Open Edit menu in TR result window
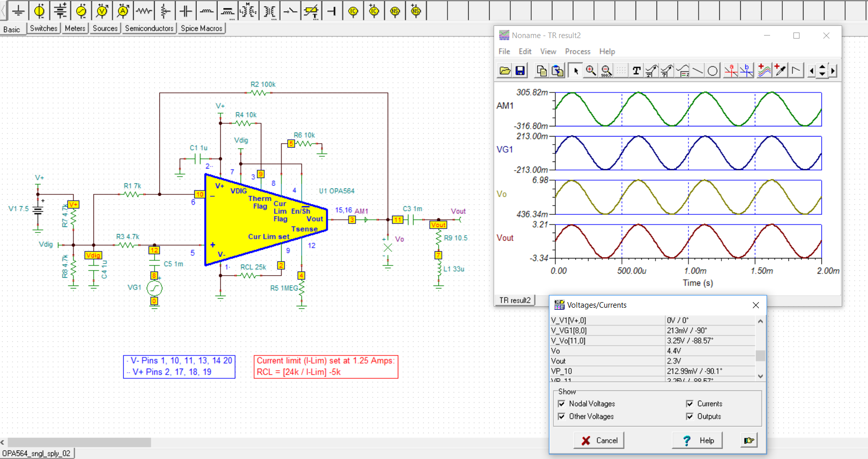This screenshot has width=868, height=459. [525, 51]
